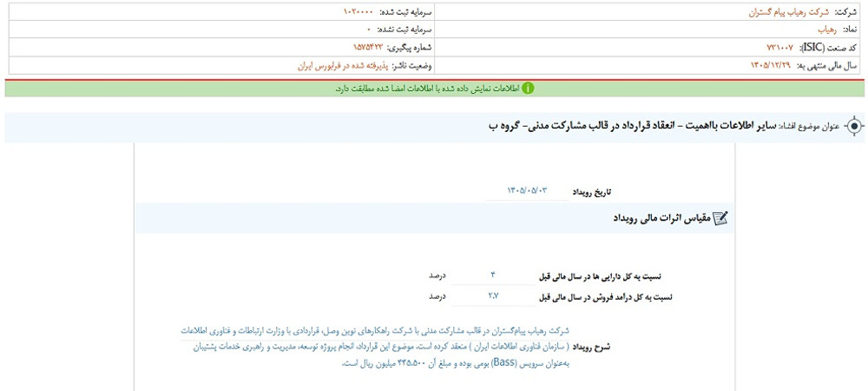This screenshot has height=391, width=868.
Task: Click the pencil note icon beside مقیاس اثرات مالی رویداد
Action: (x=720, y=218)
